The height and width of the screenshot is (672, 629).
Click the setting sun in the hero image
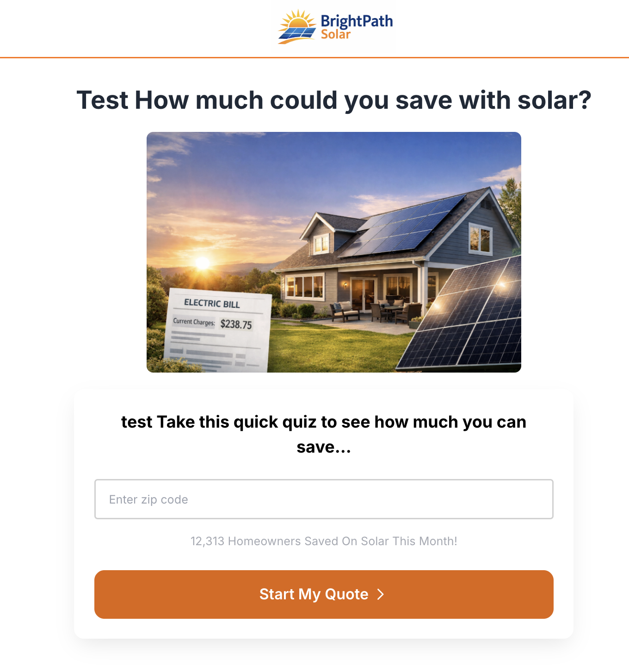pos(203,263)
